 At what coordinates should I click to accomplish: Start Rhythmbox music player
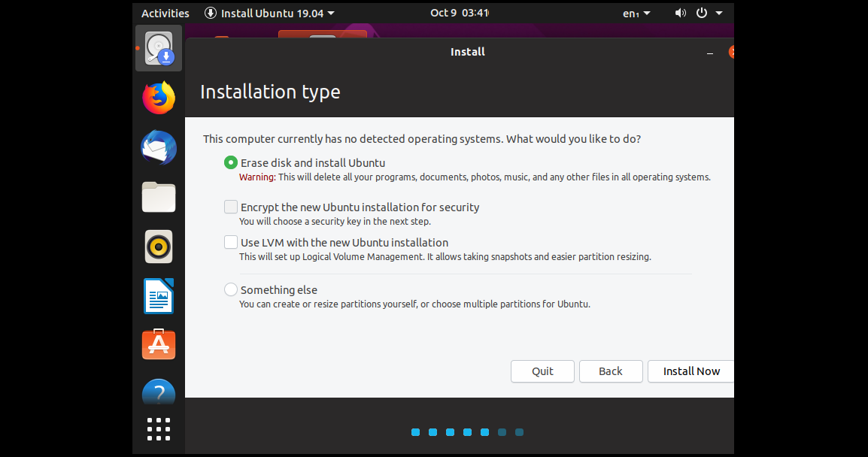pos(158,247)
